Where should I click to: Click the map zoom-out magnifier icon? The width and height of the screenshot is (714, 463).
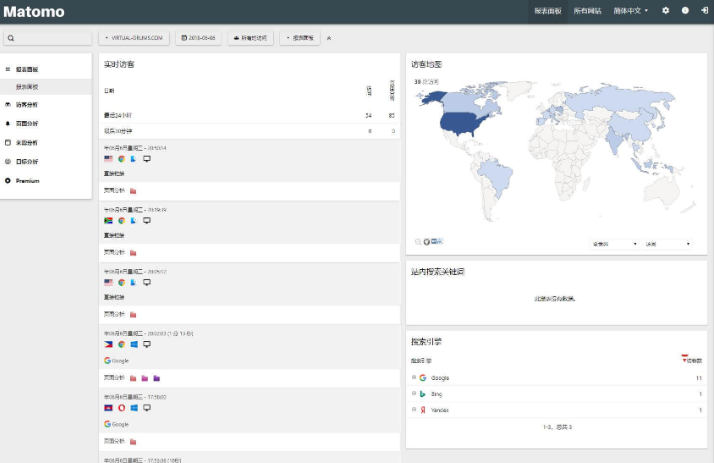point(418,242)
